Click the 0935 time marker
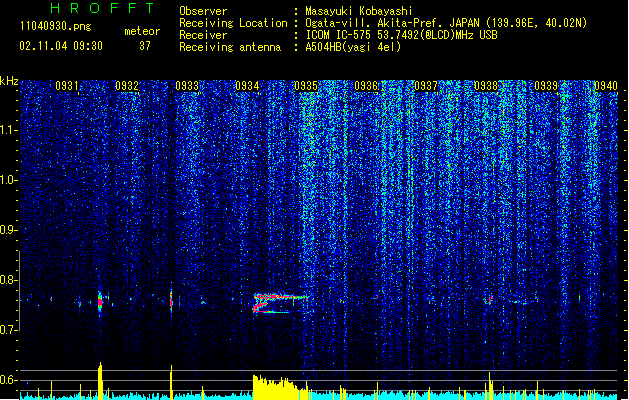 pos(306,86)
